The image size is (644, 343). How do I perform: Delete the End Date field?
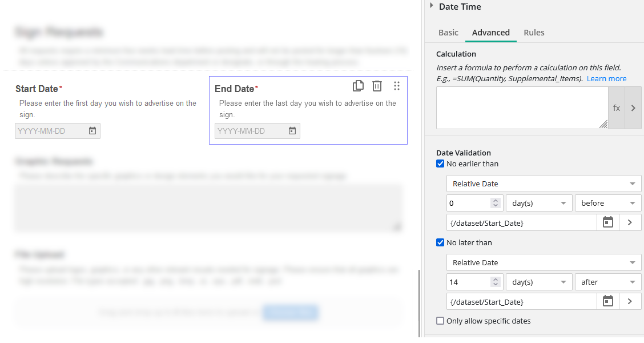(377, 86)
